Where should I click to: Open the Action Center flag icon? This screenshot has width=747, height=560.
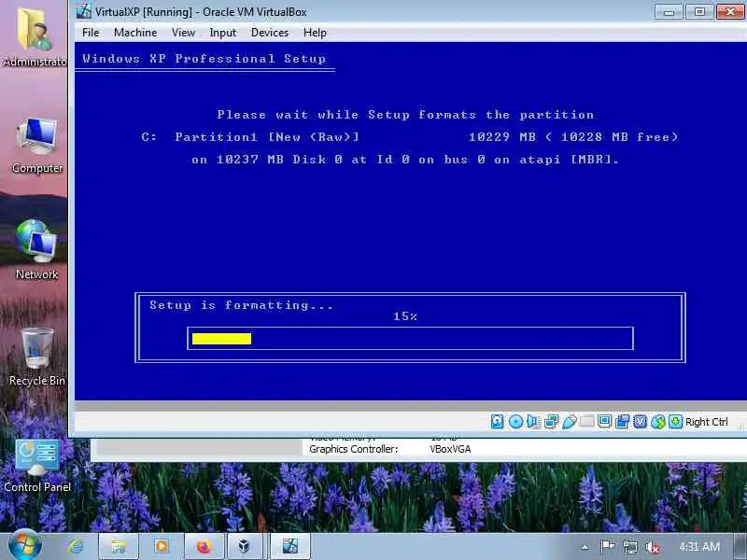pos(606,547)
